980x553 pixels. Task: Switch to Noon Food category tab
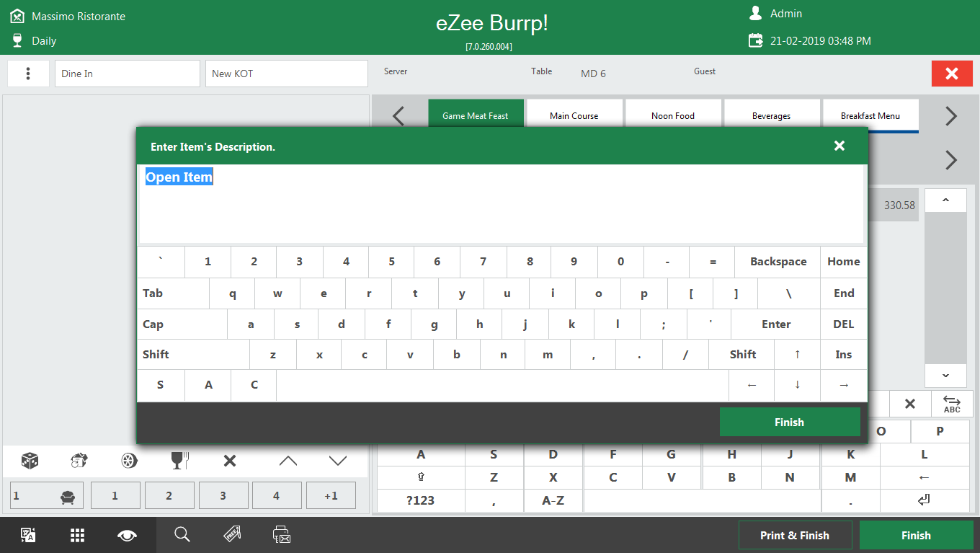[673, 115]
